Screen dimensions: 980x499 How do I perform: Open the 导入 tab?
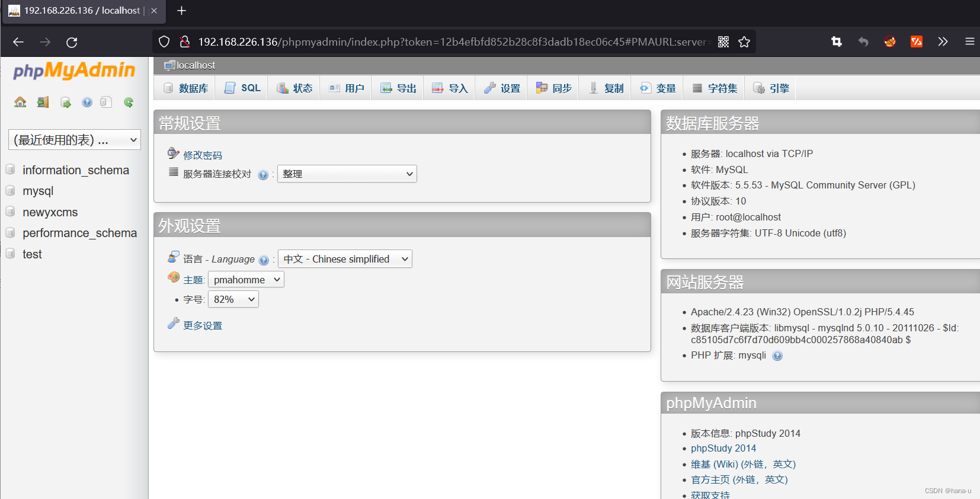coord(450,88)
